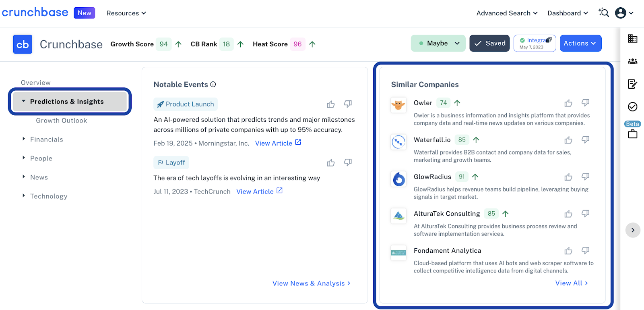Open the notes edit icon in right rail
This screenshot has width=644, height=310.
[632, 84]
